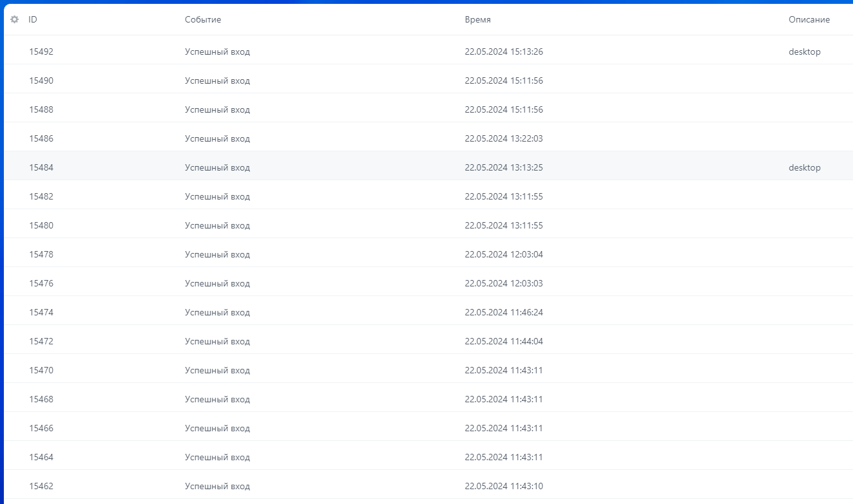The image size is (853, 504).
Task: Click the time cell in row 15464
Action: tap(504, 457)
